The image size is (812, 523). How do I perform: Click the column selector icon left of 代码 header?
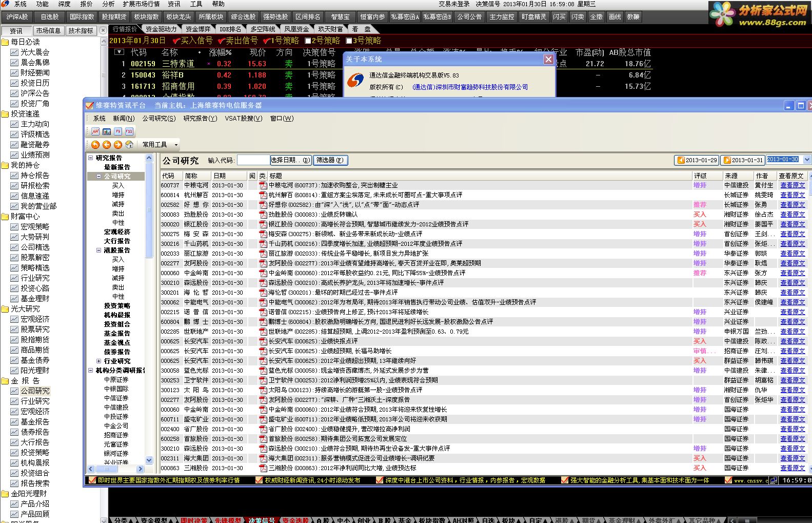119,52
